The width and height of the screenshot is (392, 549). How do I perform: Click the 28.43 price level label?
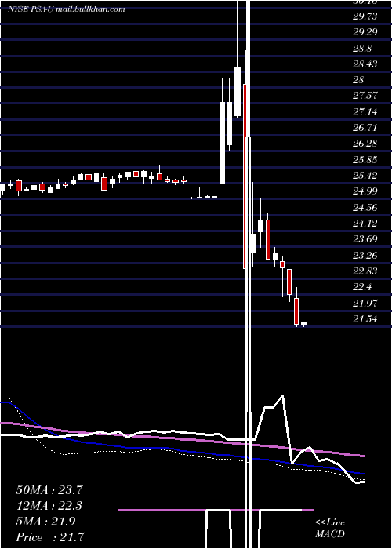(365, 64)
